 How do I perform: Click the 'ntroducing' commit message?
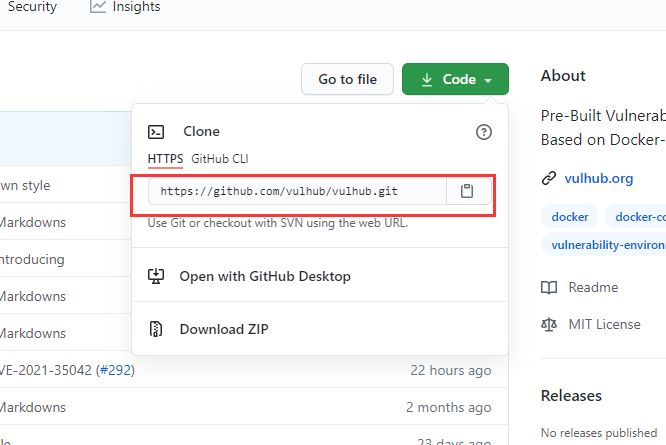pos(32,259)
